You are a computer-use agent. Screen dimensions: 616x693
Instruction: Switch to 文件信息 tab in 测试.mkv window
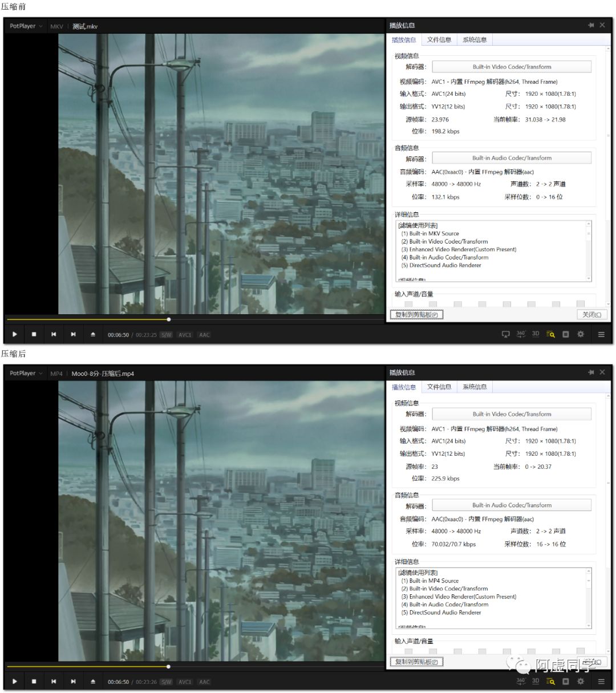point(439,40)
